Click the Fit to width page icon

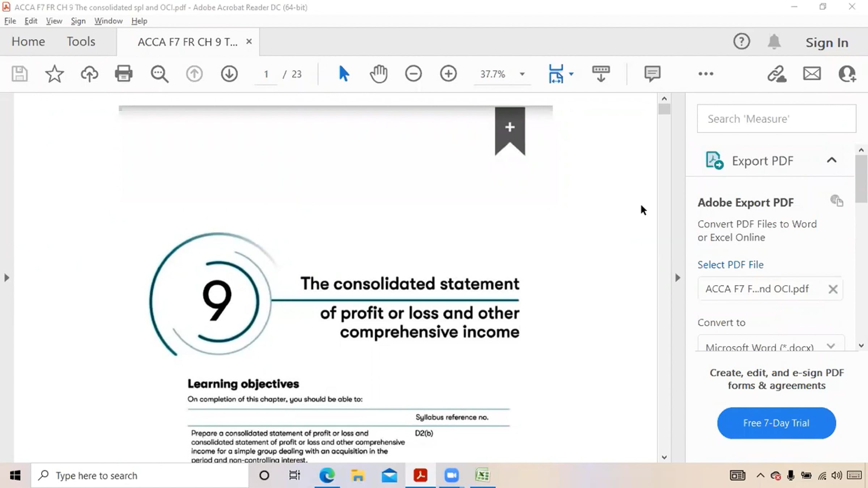[556, 74]
